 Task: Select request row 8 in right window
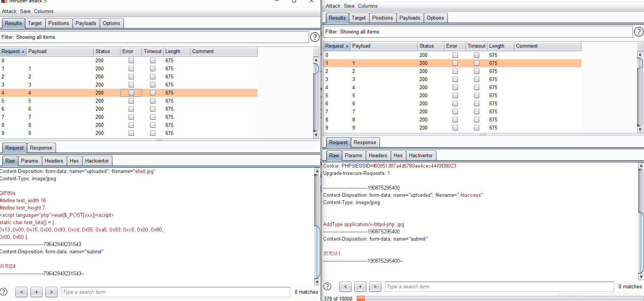(452, 120)
